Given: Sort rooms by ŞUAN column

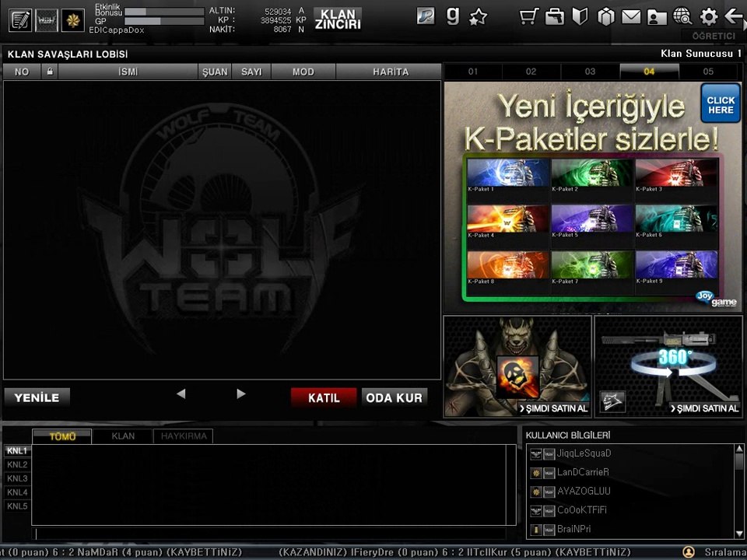Looking at the screenshot, I should [x=215, y=72].
